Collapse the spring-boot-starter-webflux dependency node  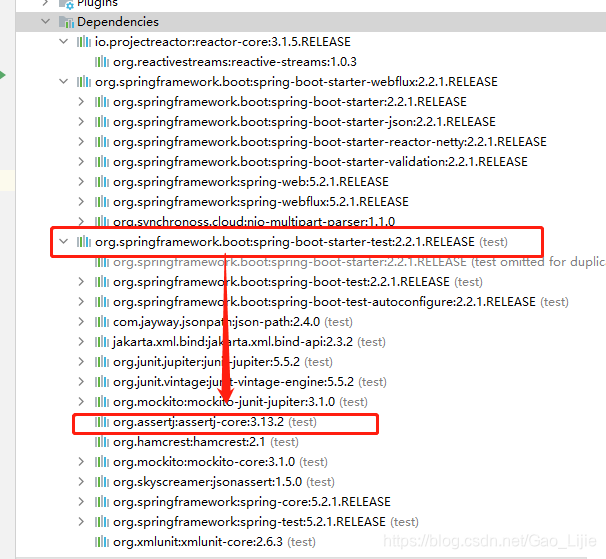tap(64, 82)
